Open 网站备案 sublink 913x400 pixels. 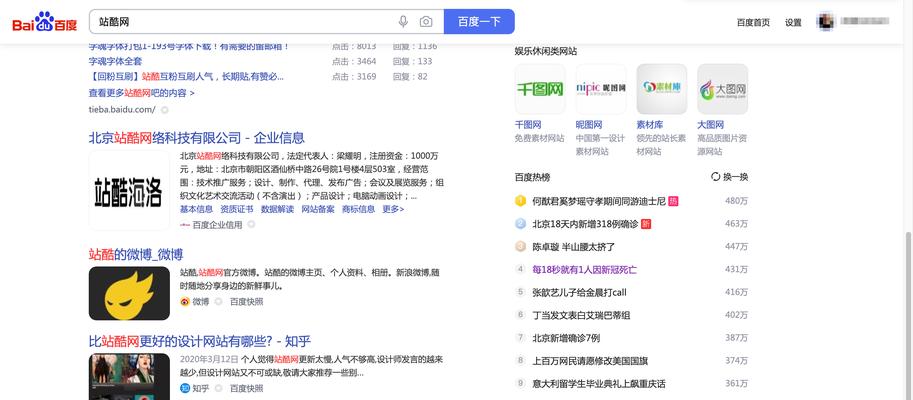318,209
